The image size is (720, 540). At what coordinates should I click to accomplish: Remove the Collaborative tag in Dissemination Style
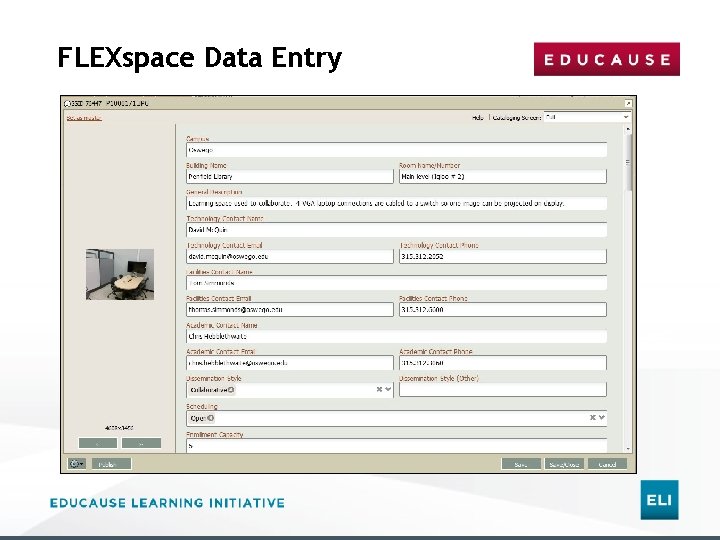(231, 390)
